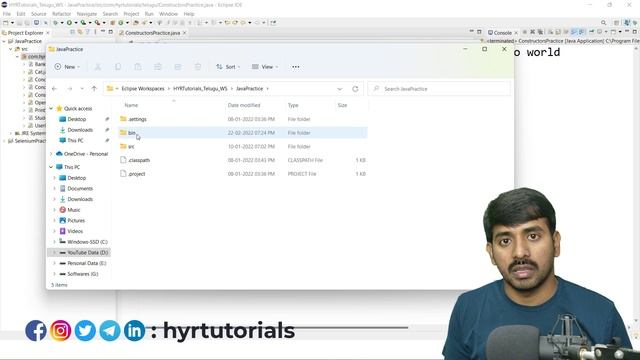Select YouTube Data (D:) drive
Screen dimensions: 640x360
[x=79, y=253]
